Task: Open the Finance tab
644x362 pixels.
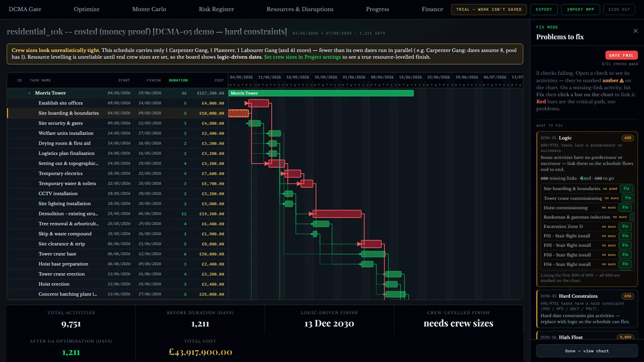Action: 432,9
